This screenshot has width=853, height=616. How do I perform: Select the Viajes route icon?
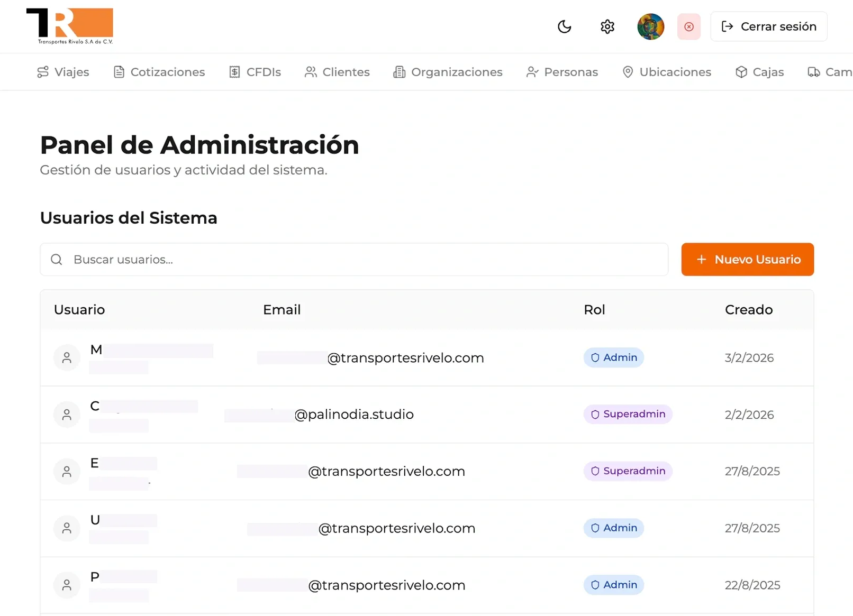point(43,72)
